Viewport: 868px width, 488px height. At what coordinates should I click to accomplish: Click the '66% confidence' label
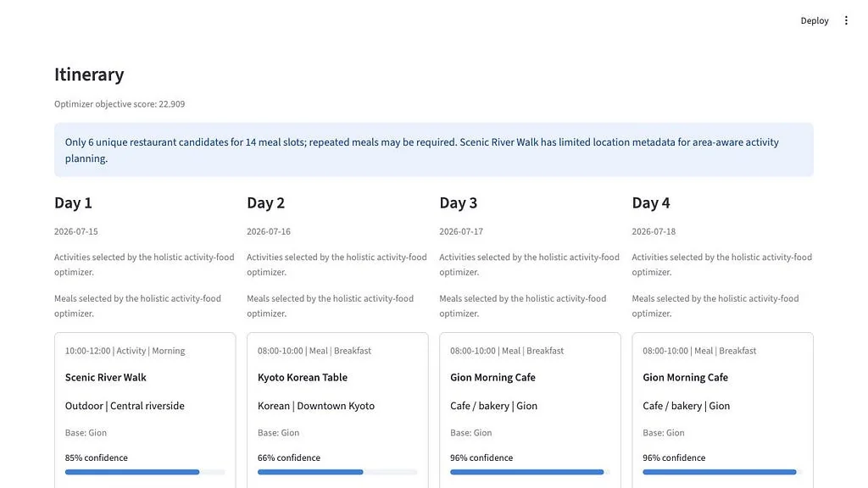[x=289, y=457]
